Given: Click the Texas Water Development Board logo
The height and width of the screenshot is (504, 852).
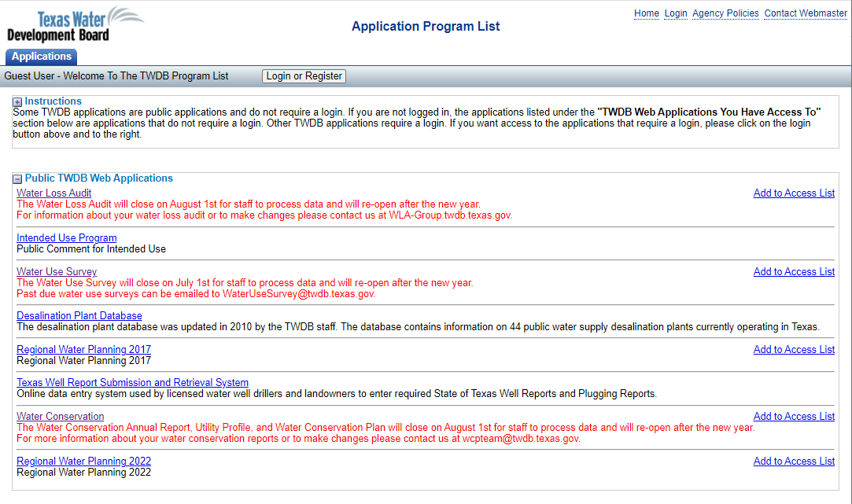Looking at the screenshot, I should click(75, 24).
